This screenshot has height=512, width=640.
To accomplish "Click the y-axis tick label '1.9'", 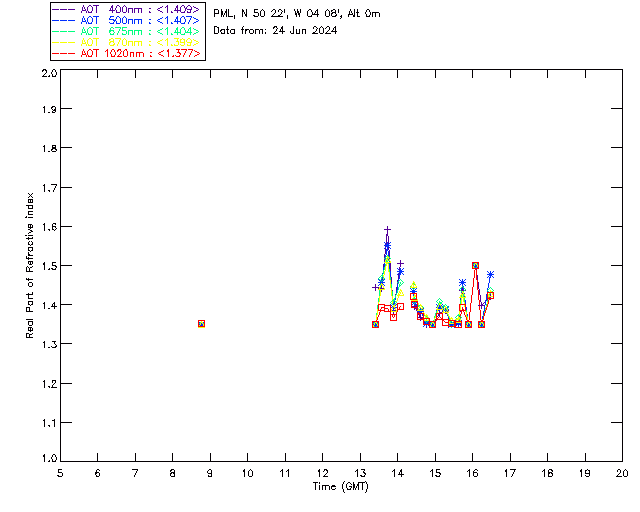I will pos(49,109).
